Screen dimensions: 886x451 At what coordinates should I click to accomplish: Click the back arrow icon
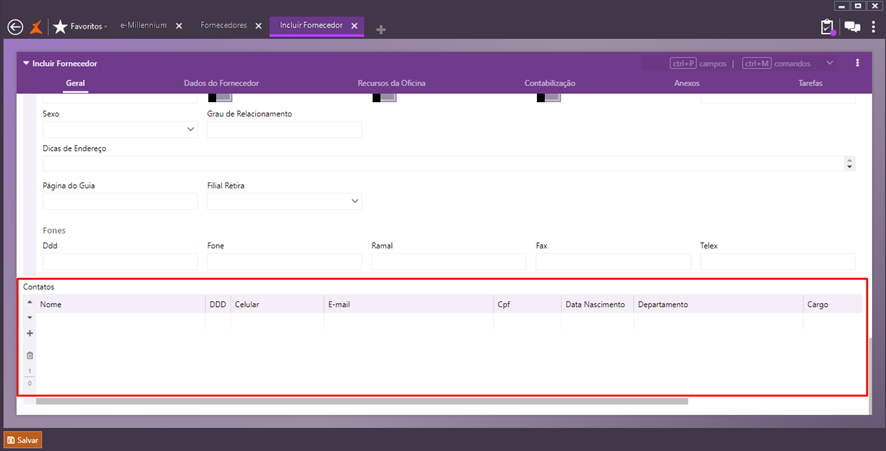coord(15,27)
